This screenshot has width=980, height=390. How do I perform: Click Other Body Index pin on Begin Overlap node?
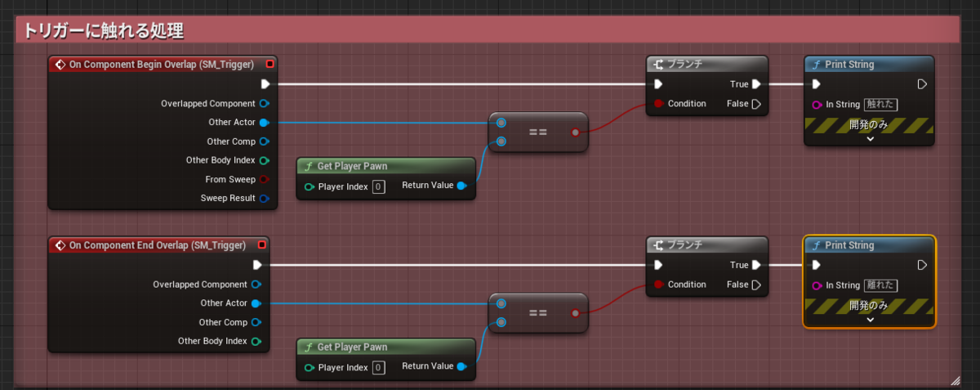pos(264,160)
